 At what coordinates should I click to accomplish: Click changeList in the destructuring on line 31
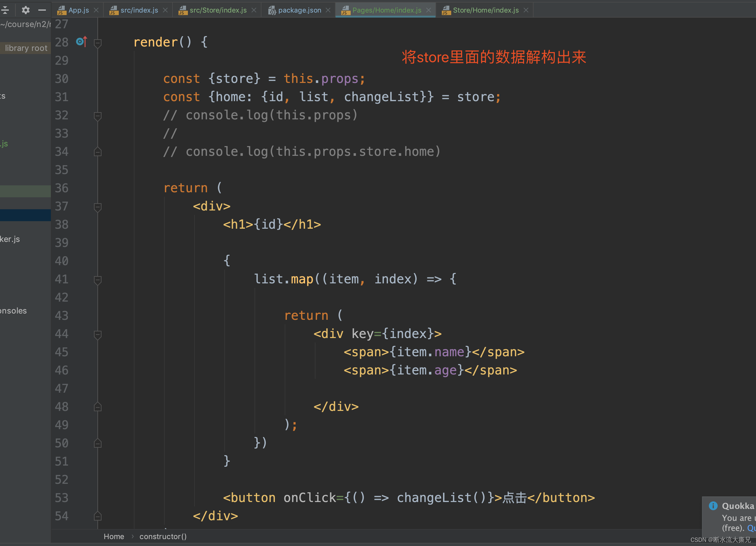click(x=381, y=97)
